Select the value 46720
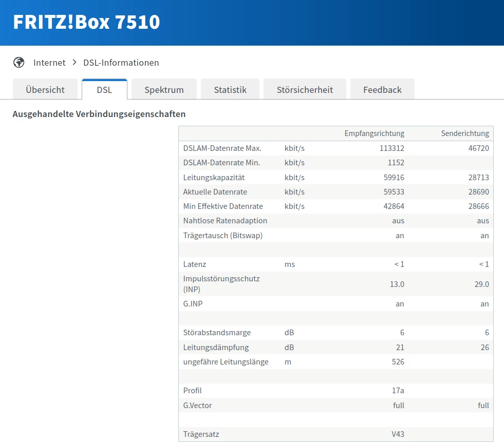The height and width of the screenshot is (442, 504). click(478, 148)
